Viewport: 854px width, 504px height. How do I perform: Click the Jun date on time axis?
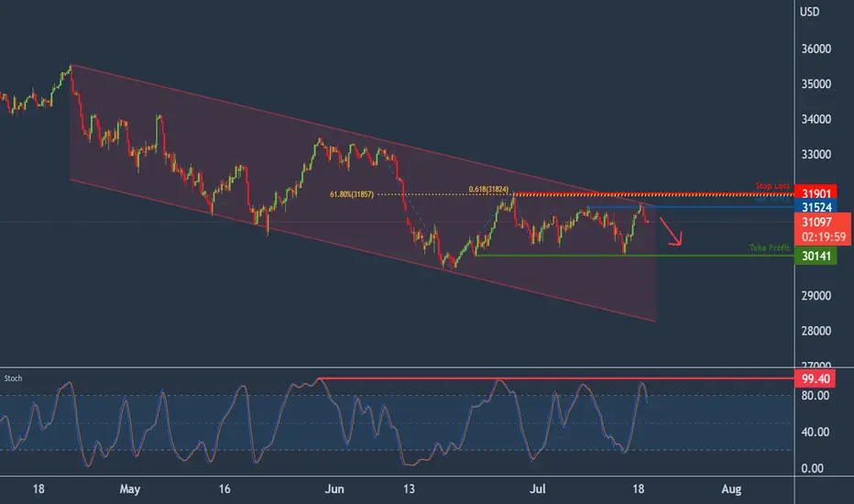pyautogui.click(x=334, y=488)
